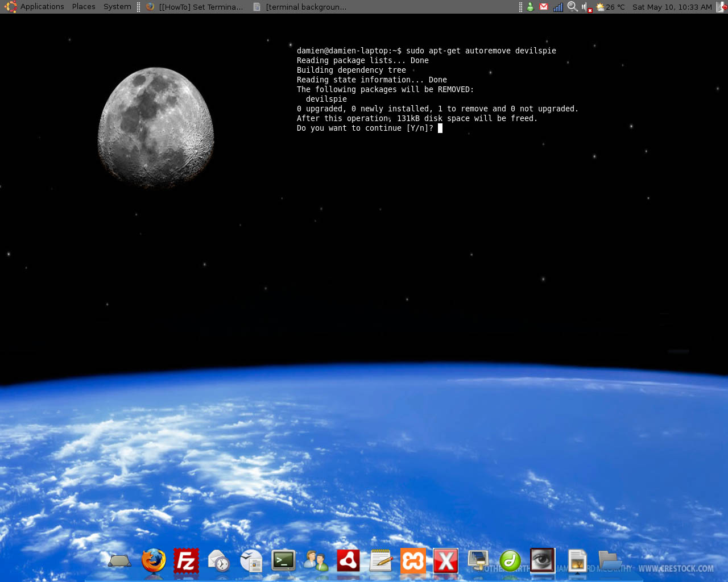Open FileZilla from the dock
The image size is (728, 582).
pyautogui.click(x=186, y=561)
